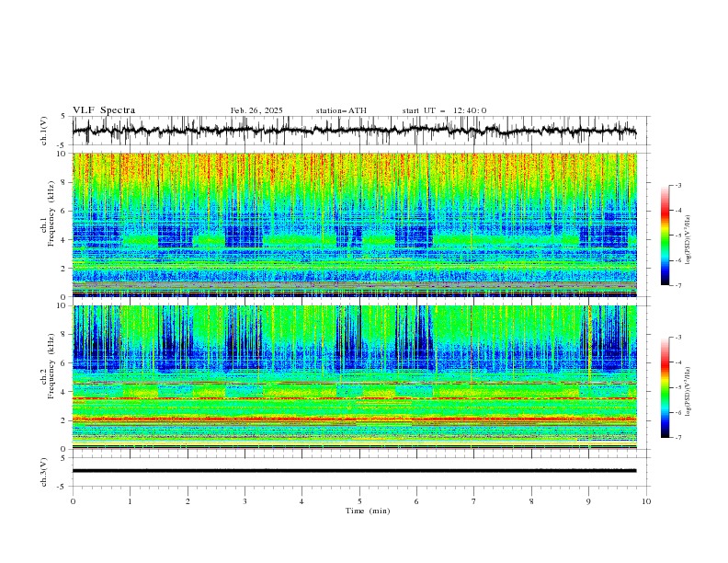This screenshot has width=728, height=563.
Task: Click the upper PSD color scale bar
Action: click(x=665, y=236)
